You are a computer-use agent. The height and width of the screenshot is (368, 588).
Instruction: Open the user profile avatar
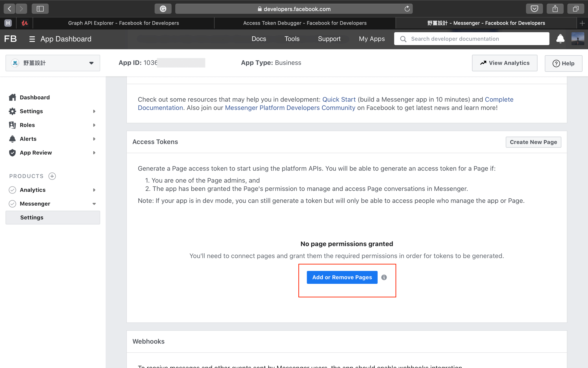[x=578, y=39]
